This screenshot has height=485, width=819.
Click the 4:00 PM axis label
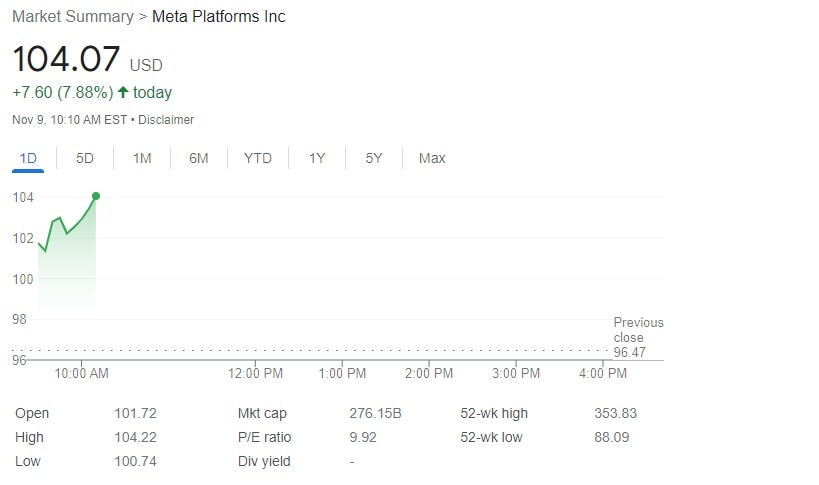click(603, 374)
